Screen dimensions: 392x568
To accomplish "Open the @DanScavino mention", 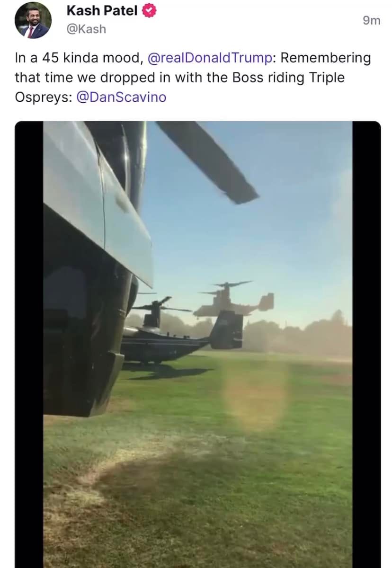I will click(121, 97).
